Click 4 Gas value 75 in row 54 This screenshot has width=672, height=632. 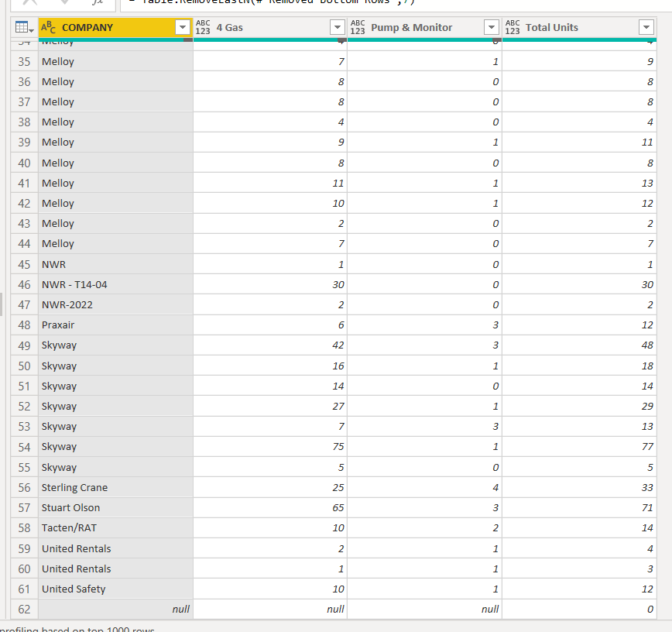click(270, 447)
